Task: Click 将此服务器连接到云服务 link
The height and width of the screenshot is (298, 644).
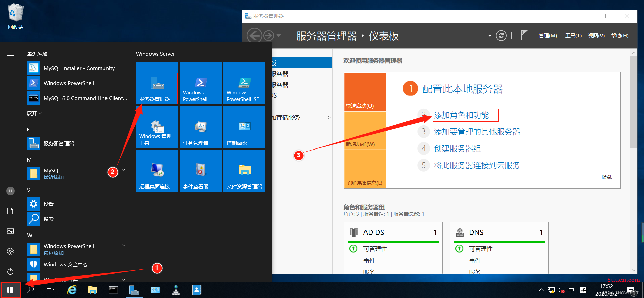Action: pos(477,165)
